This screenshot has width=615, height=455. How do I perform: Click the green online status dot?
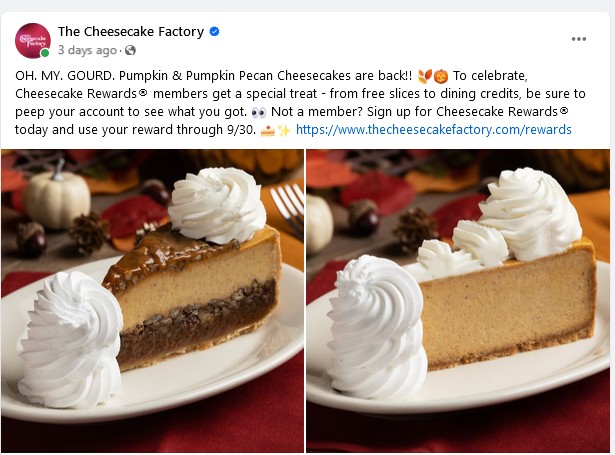coord(45,53)
